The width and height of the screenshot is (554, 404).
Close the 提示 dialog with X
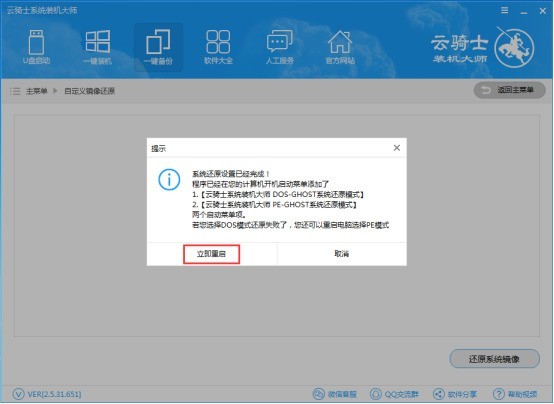coord(397,148)
